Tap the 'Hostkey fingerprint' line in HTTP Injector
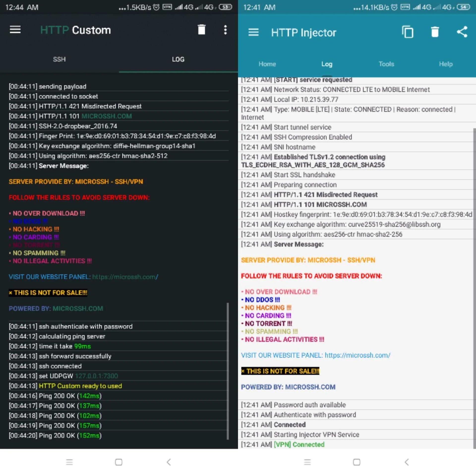Screen dimensions: 476x476 coord(357,214)
